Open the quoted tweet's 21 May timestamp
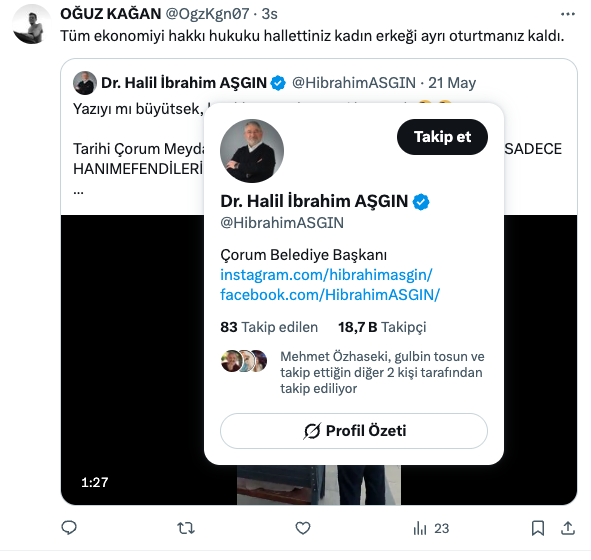 [x=452, y=83]
